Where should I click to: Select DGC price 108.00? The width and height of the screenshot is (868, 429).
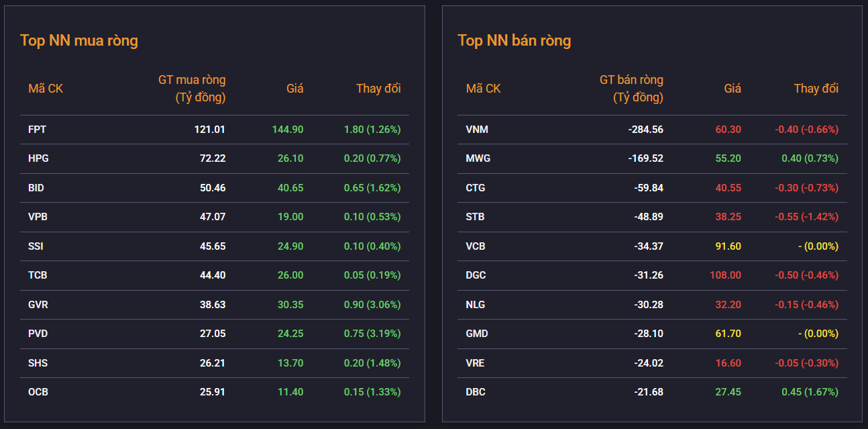click(726, 275)
